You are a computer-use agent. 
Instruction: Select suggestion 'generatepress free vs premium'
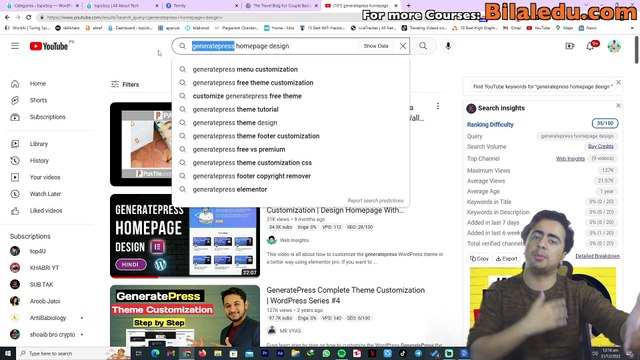(290, 149)
